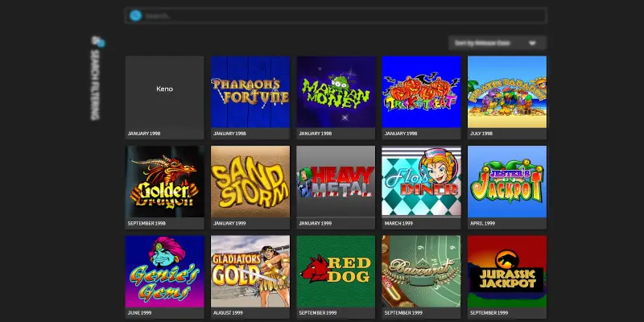The width and height of the screenshot is (644, 322).
Task: Click SEPTEMBER 1999 label under Jurassic Jackpot
Action: click(x=489, y=313)
